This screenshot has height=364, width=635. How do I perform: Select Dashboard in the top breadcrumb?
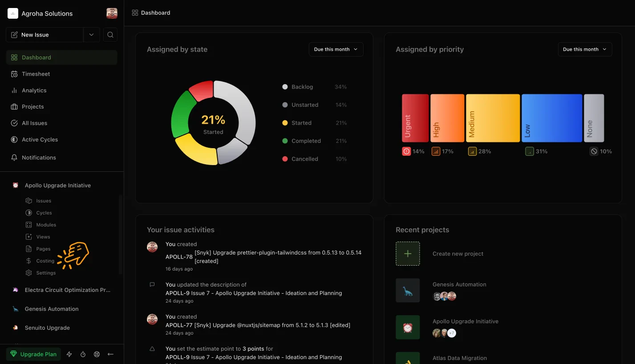pyautogui.click(x=156, y=12)
